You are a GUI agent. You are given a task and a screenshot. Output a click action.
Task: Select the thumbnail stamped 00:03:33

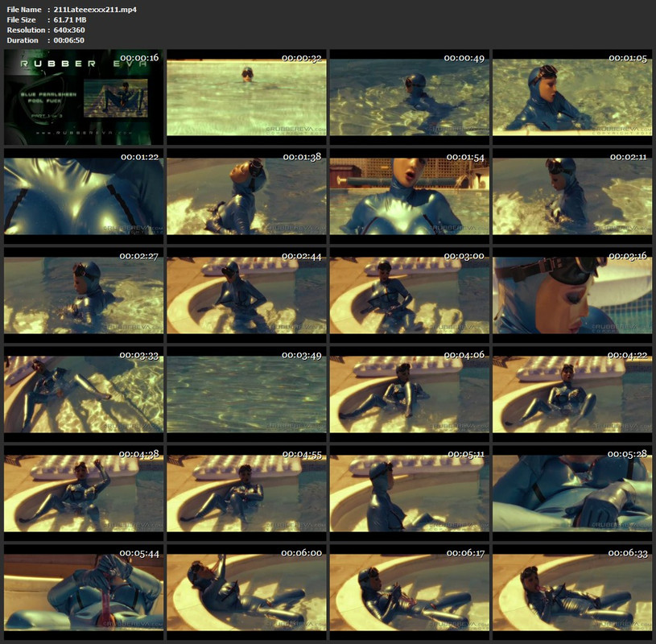click(84, 394)
